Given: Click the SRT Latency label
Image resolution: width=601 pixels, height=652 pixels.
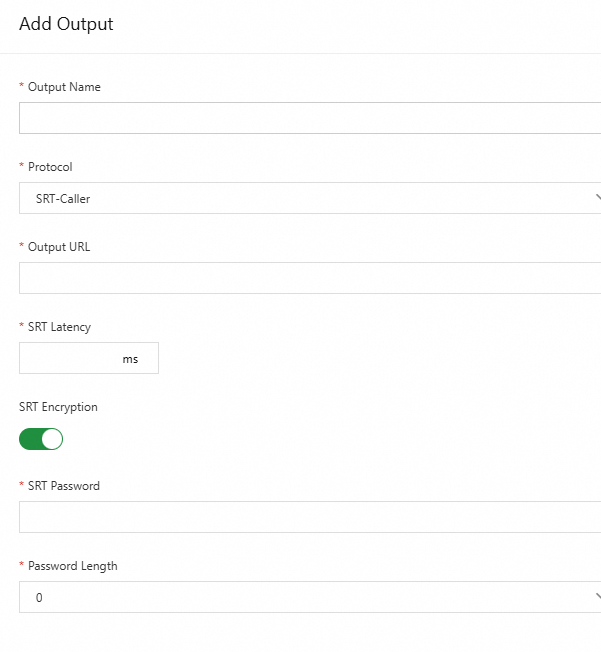Looking at the screenshot, I should pos(60,327).
